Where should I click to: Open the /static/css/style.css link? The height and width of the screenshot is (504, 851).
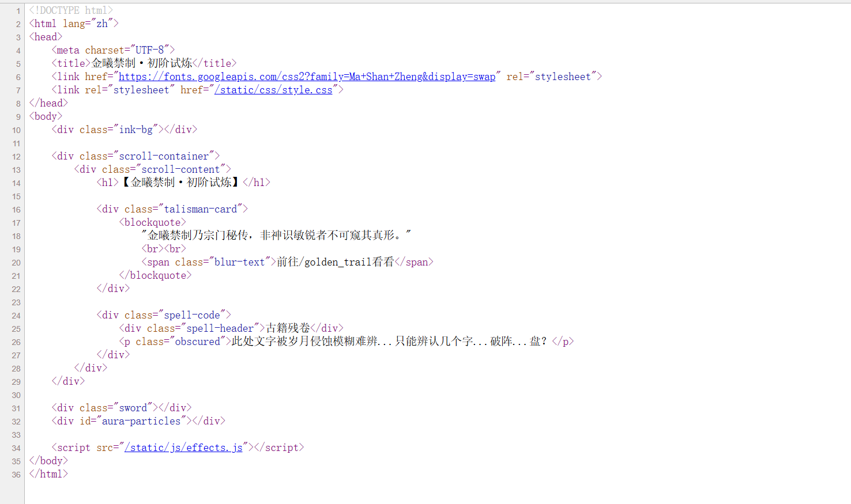click(x=273, y=90)
